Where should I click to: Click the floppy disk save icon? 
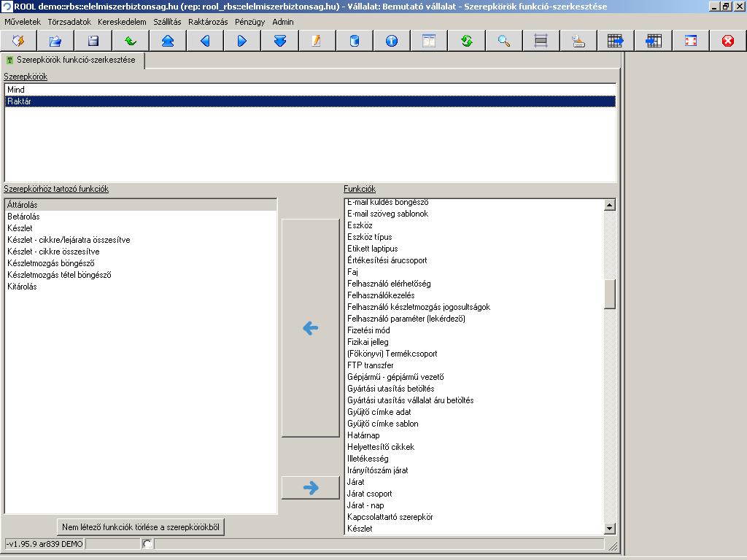(93, 41)
